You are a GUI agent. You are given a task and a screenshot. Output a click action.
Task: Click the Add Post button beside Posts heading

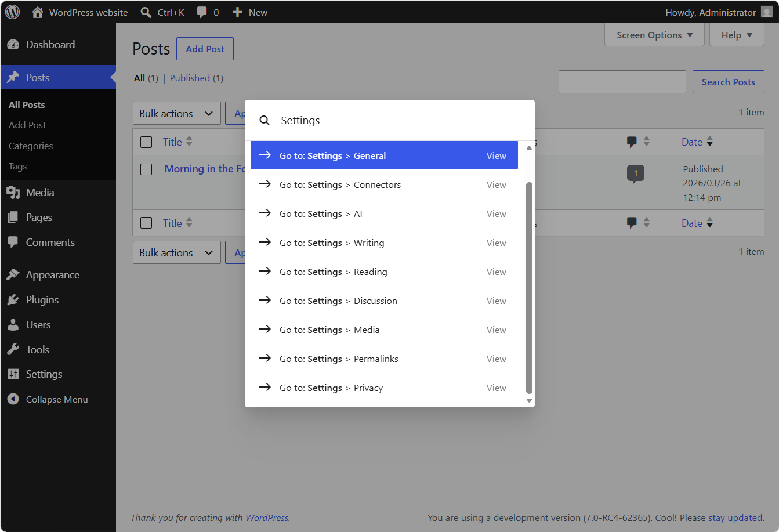point(205,49)
